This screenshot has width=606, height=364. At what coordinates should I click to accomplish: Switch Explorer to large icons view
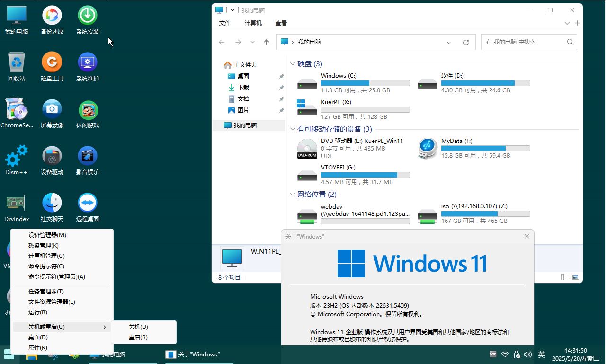point(575,277)
